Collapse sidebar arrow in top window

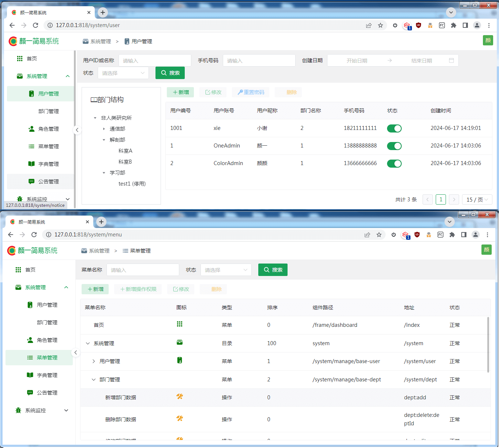tap(77, 130)
